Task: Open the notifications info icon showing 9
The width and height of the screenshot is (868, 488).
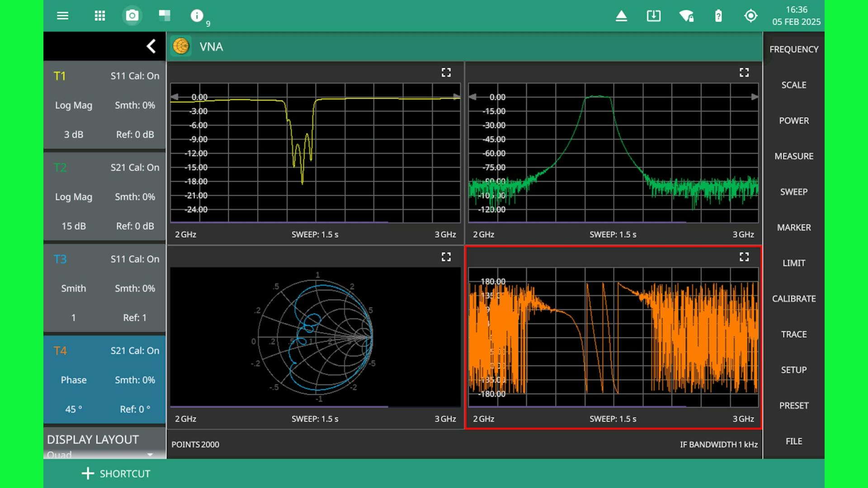Action: [x=197, y=15]
